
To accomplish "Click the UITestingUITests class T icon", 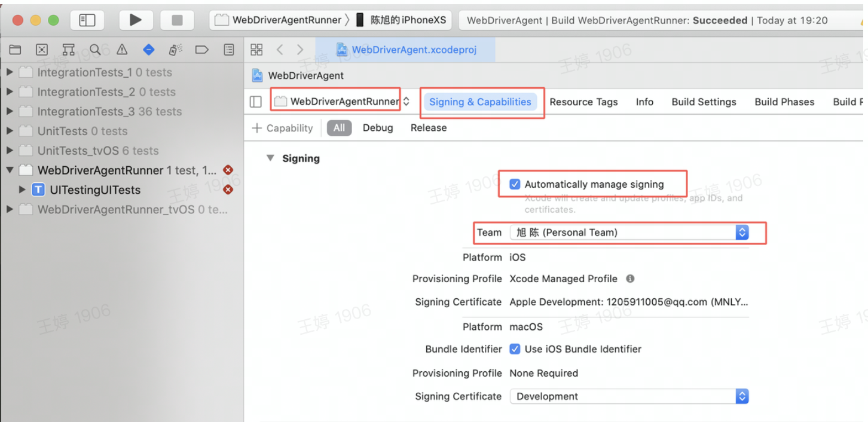I will [38, 190].
